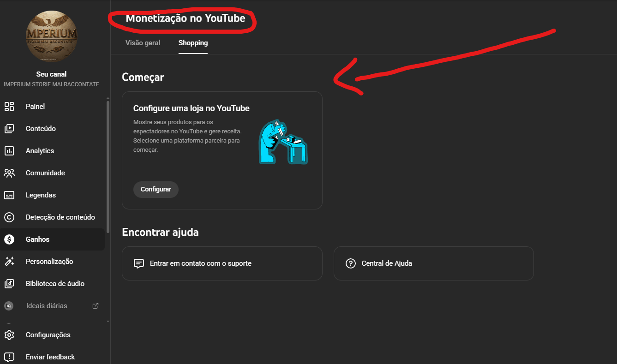Image resolution: width=617 pixels, height=364 pixels.
Task: Click the Analytics bar chart icon
Action: pos(9,151)
